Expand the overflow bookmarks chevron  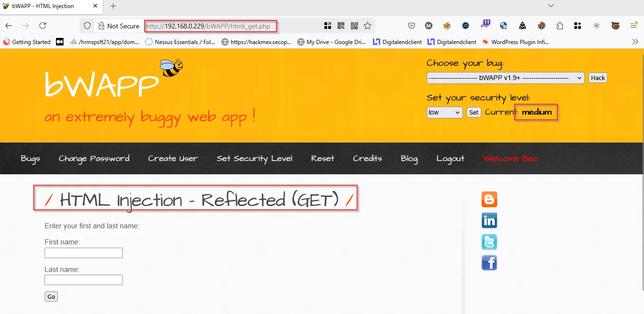point(635,42)
